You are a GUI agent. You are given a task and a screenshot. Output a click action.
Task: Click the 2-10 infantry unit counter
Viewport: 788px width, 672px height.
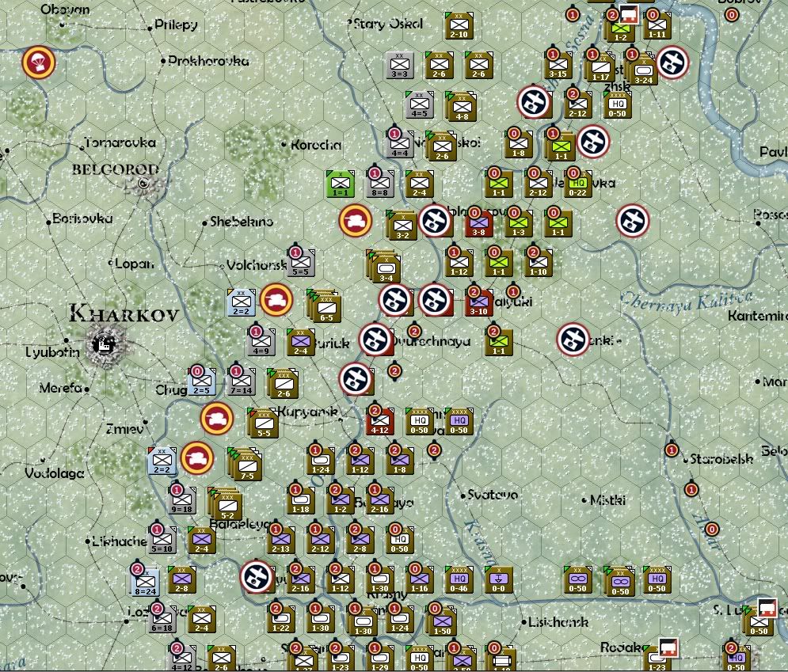(x=459, y=25)
